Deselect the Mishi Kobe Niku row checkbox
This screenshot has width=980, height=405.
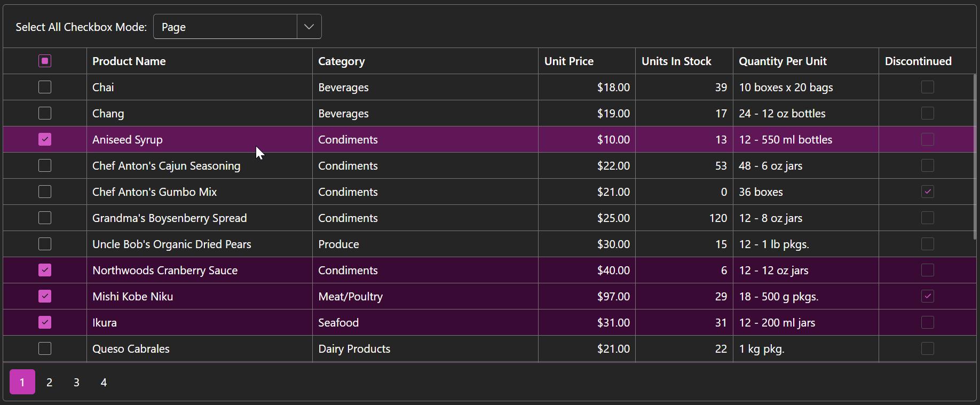(x=45, y=296)
